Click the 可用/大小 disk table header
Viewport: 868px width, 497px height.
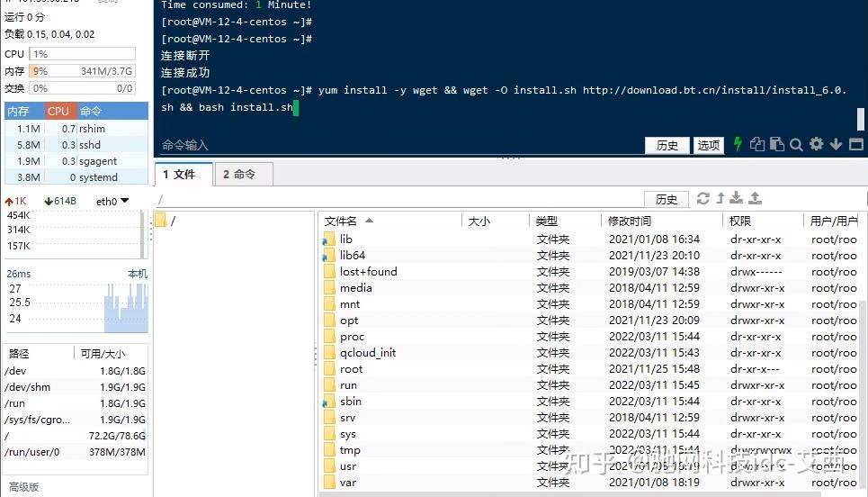pos(111,354)
